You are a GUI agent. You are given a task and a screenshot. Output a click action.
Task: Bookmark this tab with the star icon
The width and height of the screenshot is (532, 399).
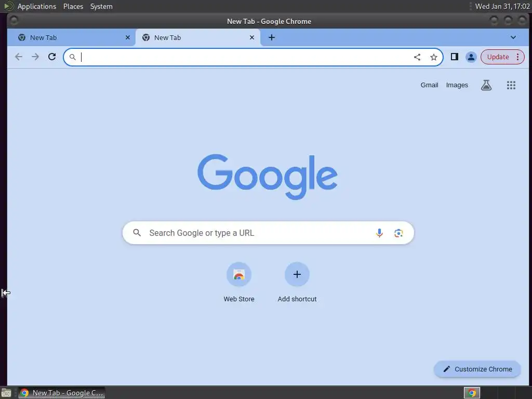(434, 57)
